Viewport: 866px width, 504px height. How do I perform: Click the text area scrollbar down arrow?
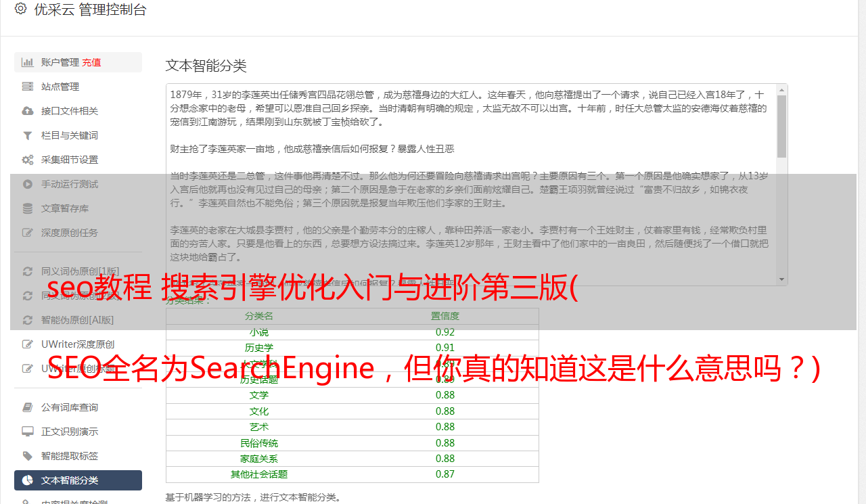coord(781,279)
